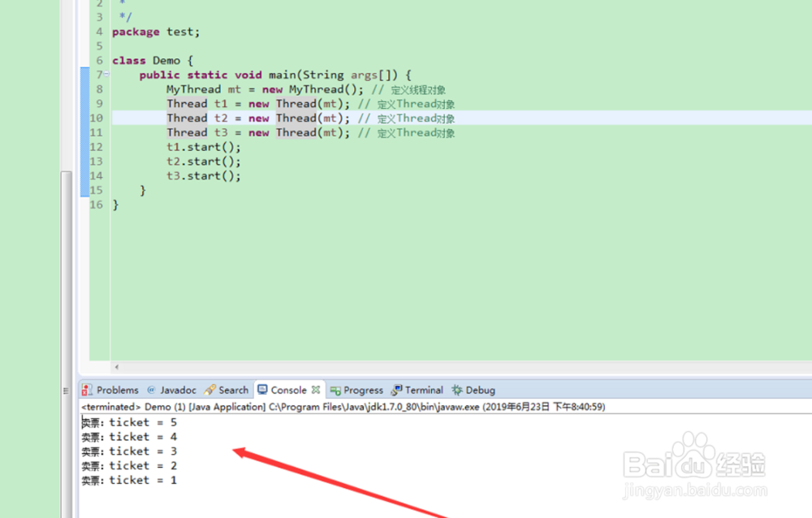This screenshot has width=812, height=518.
Task: Click console output "ticket = 5"
Action: point(143,422)
